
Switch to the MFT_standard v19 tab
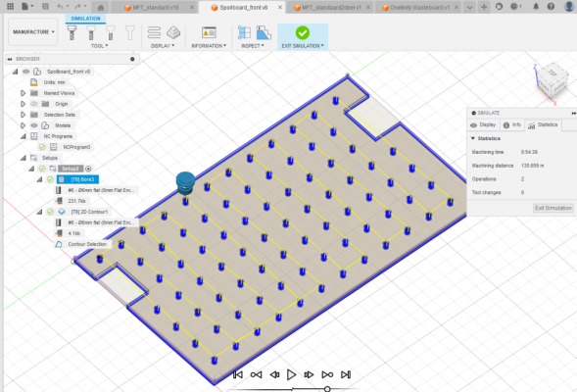(156, 8)
